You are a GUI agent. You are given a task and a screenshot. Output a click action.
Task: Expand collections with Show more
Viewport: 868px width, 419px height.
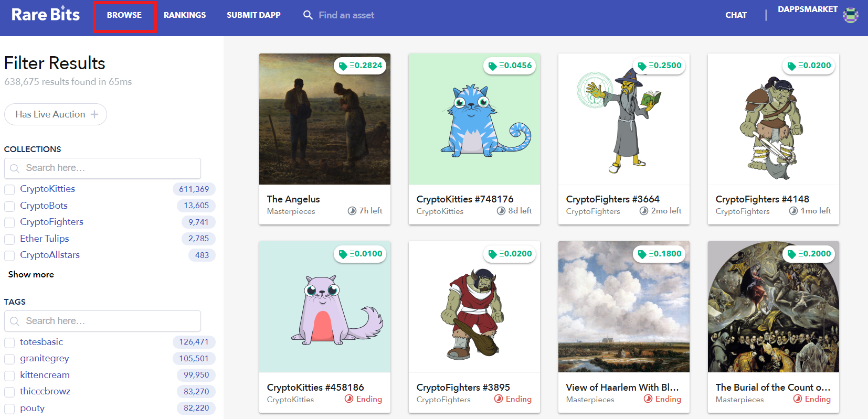tap(31, 274)
